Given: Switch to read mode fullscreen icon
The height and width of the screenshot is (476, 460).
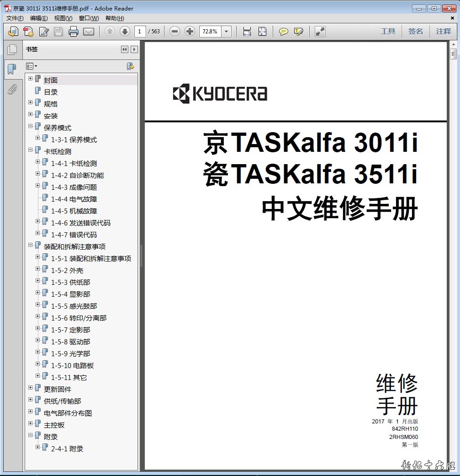Looking at the screenshot, I should click(x=320, y=32).
